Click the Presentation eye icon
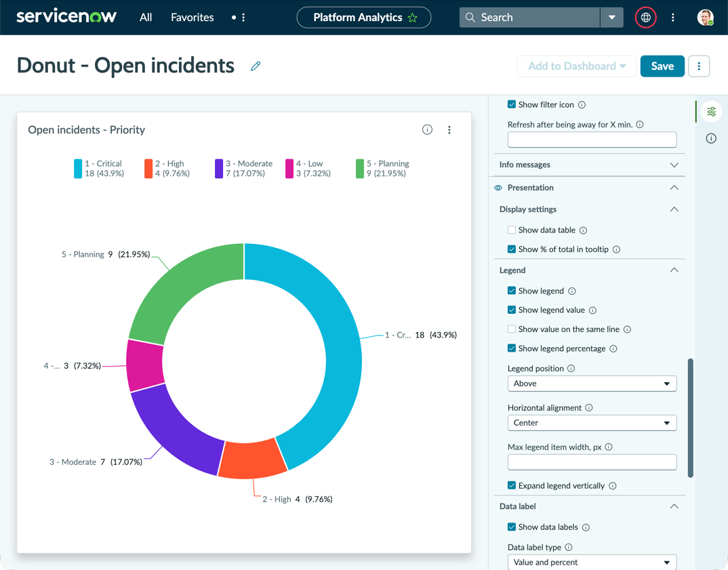Image resolution: width=728 pixels, height=570 pixels. point(498,188)
